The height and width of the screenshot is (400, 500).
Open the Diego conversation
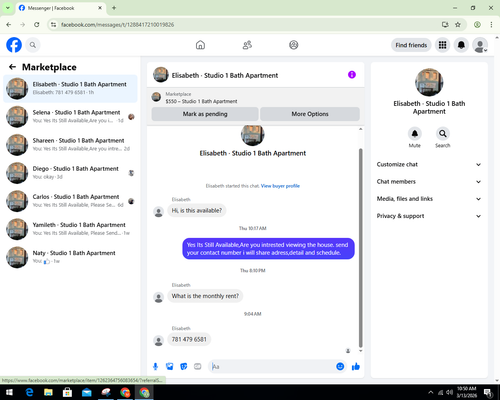click(70, 173)
